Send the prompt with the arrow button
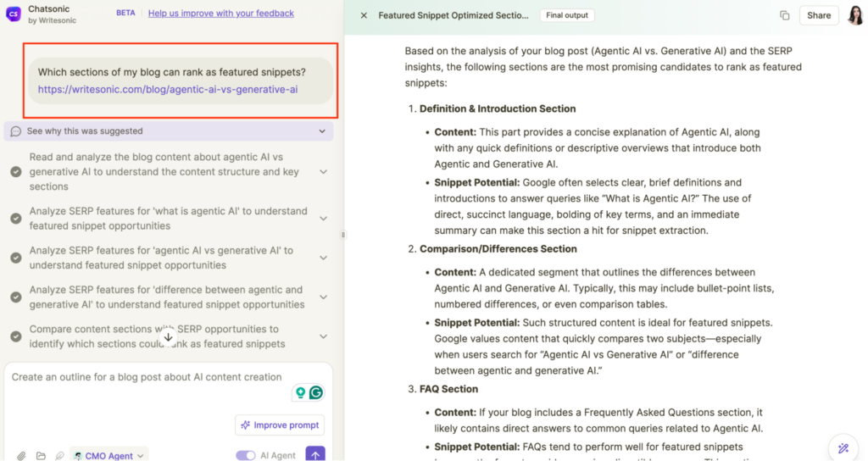 click(x=315, y=454)
